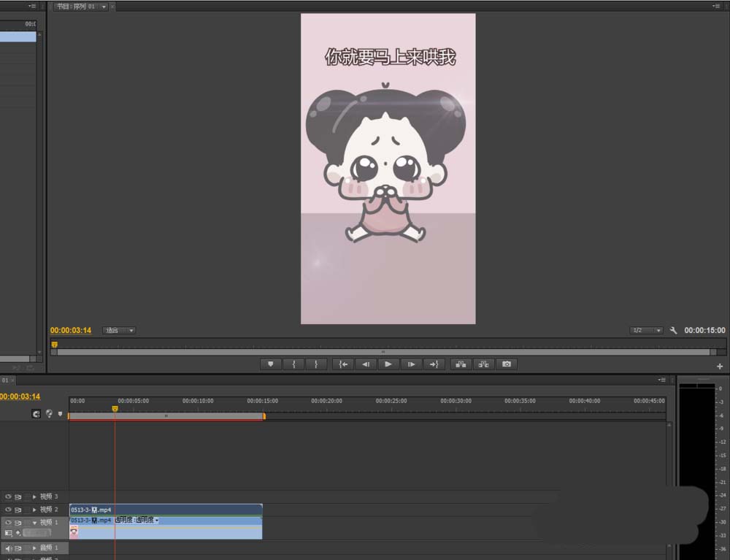This screenshot has width=730, height=560.
Task: Set display style icon on 视频 1
Action: pyautogui.click(x=8, y=533)
